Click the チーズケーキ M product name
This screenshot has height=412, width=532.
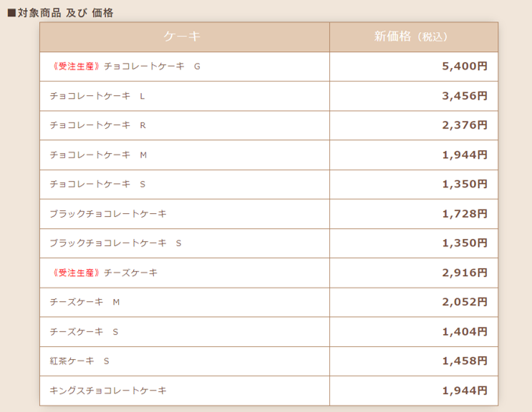[x=84, y=302]
